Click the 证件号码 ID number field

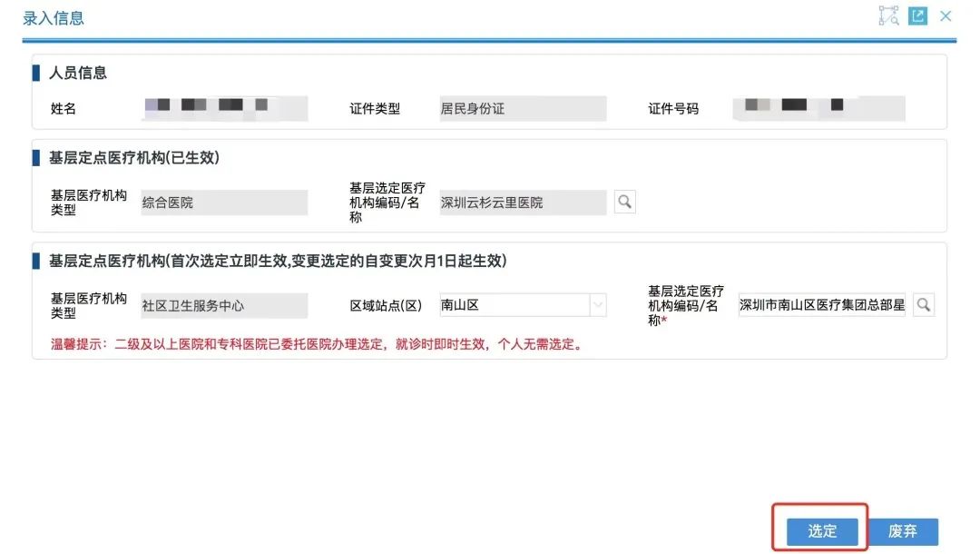(x=817, y=108)
